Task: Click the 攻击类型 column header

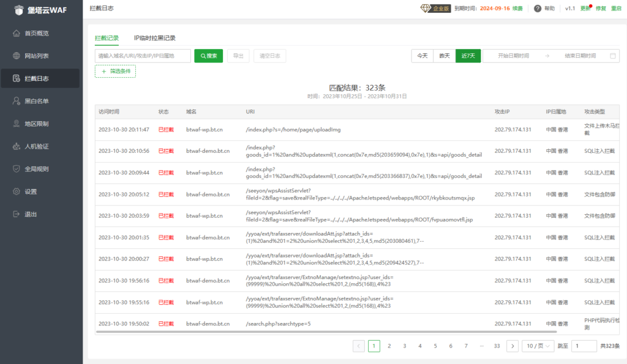Action: pyautogui.click(x=595, y=112)
